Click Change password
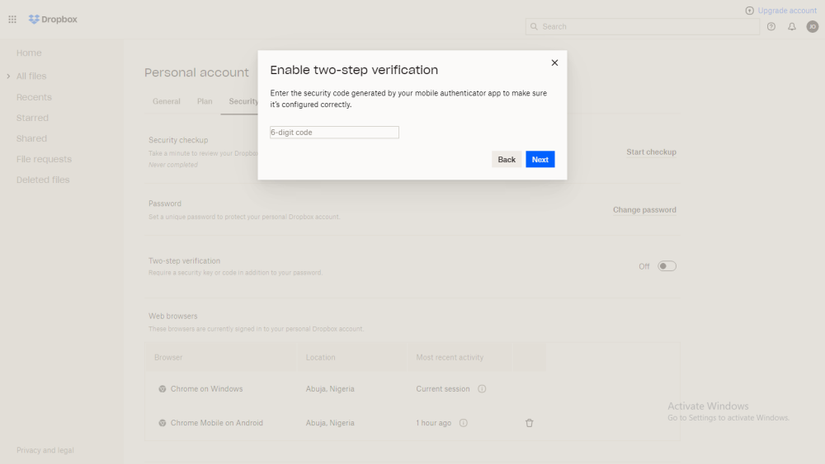 tap(644, 210)
